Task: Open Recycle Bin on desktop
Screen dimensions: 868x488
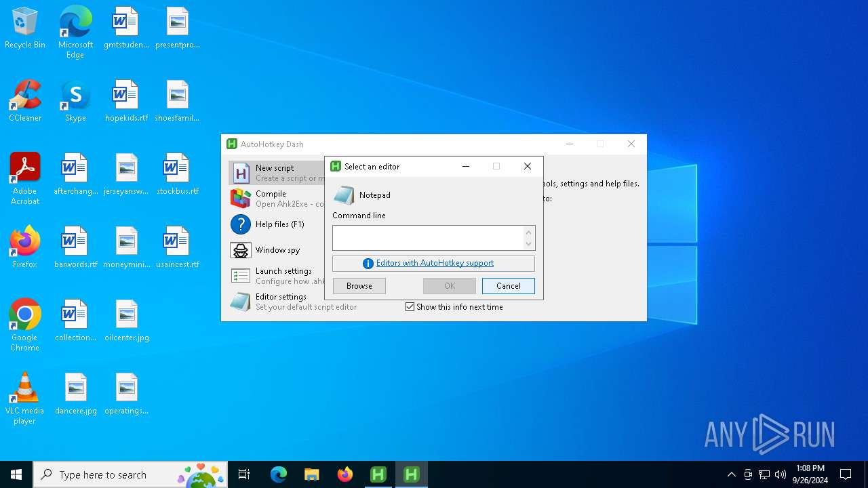Action: [25, 28]
